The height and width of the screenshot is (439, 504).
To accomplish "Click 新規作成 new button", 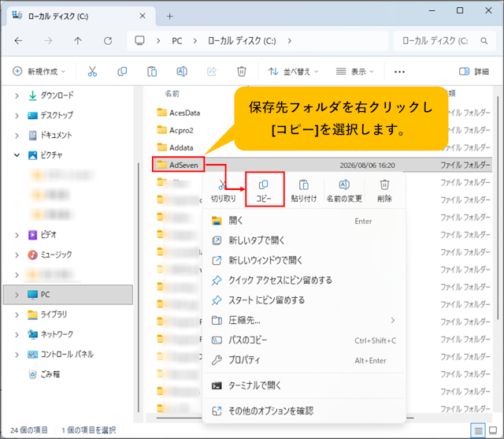I will 39,72.
